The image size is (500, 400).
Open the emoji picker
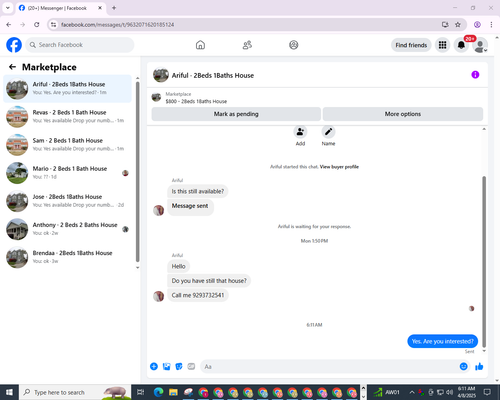(464, 367)
